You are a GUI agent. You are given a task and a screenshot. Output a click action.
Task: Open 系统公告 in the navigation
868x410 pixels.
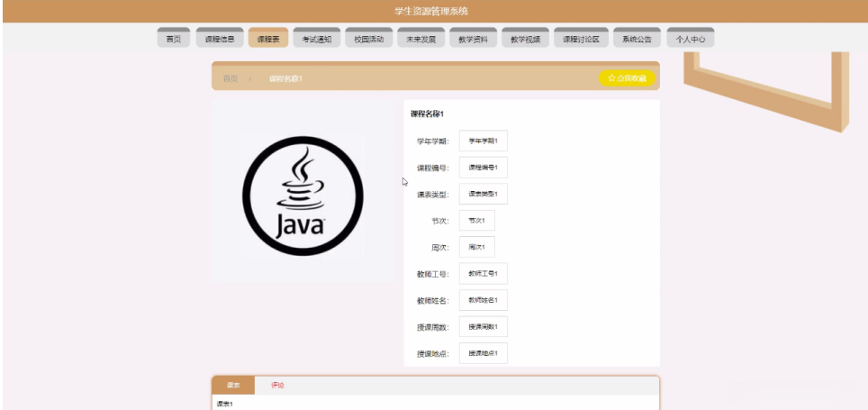coord(637,39)
